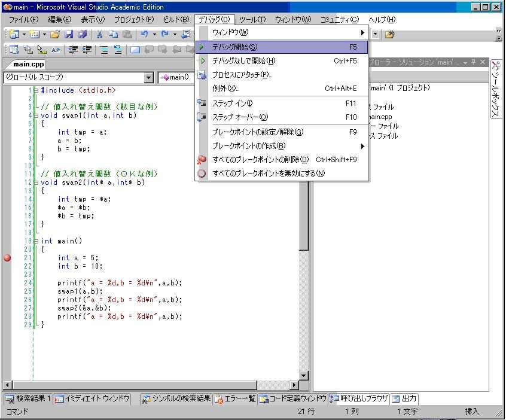Toggle the breakpoint on line 21

pyautogui.click(x=7, y=258)
